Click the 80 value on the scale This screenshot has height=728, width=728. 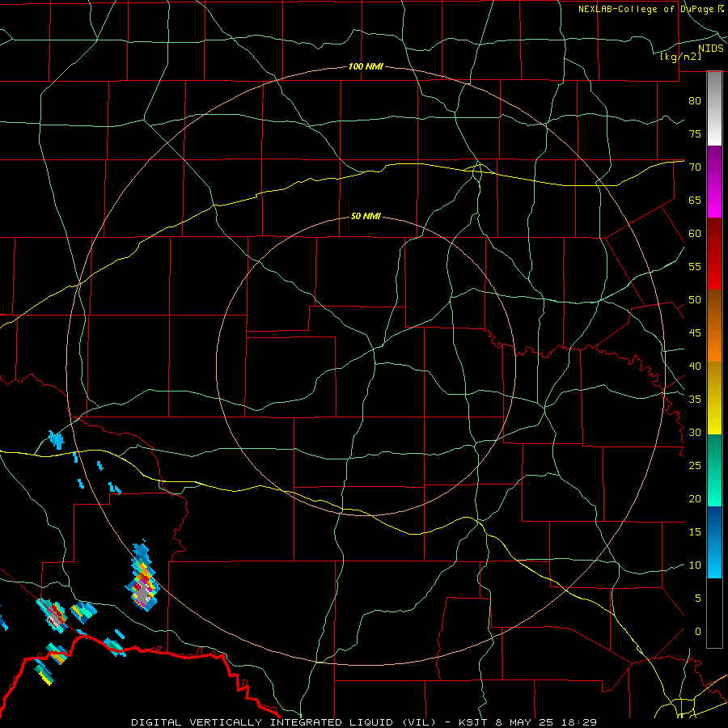tap(695, 101)
